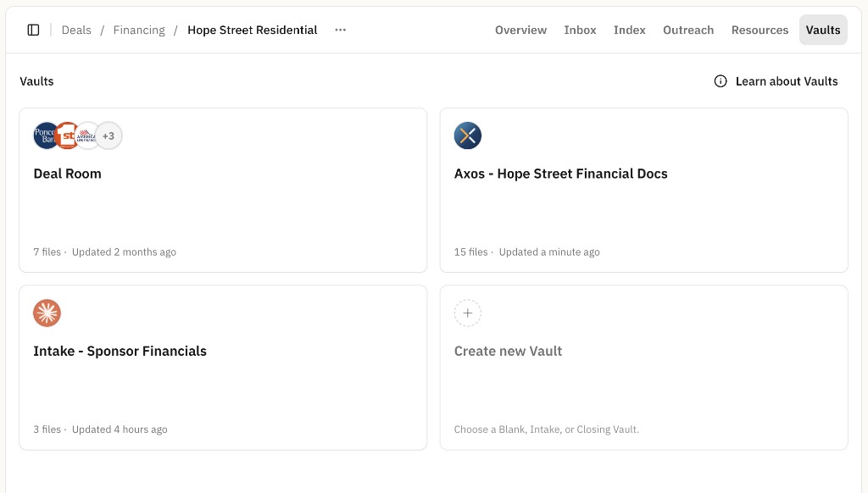868x493 pixels.
Task: Click '3 files · Updated 4 hours ago' text
Action: click(x=100, y=429)
